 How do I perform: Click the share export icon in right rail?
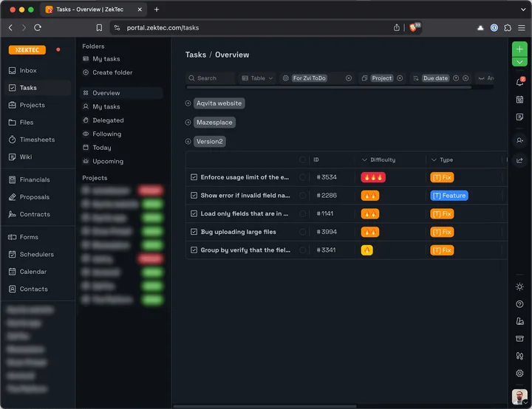[519, 160]
